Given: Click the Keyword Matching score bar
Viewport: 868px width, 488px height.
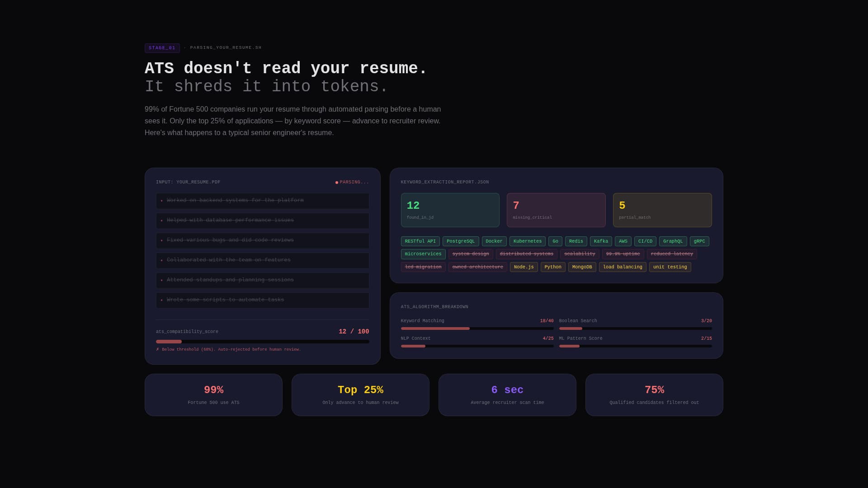Looking at the screenshot, I should click(x=477, y=328).
